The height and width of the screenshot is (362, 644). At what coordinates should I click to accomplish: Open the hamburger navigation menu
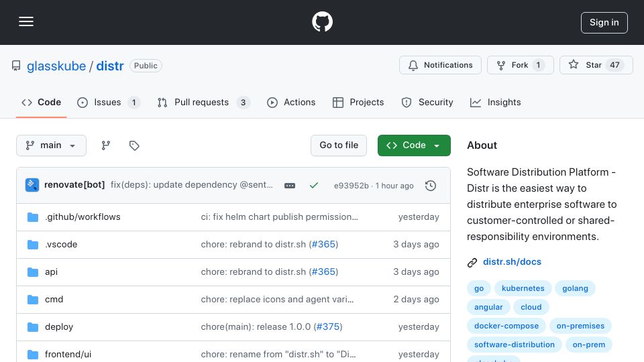tap(26, 21)
